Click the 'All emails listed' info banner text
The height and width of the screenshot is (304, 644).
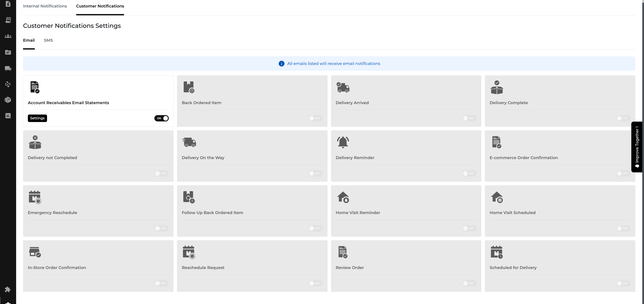tap(334, 64)
